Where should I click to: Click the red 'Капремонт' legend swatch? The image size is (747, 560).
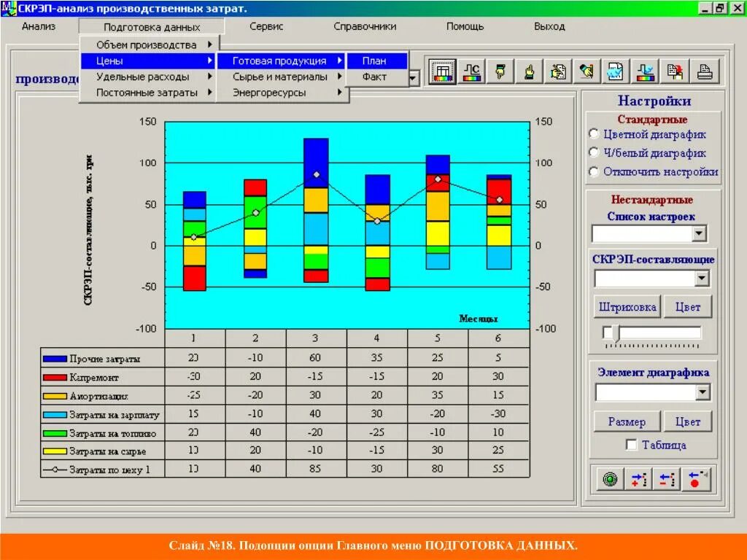click(54, 378)
